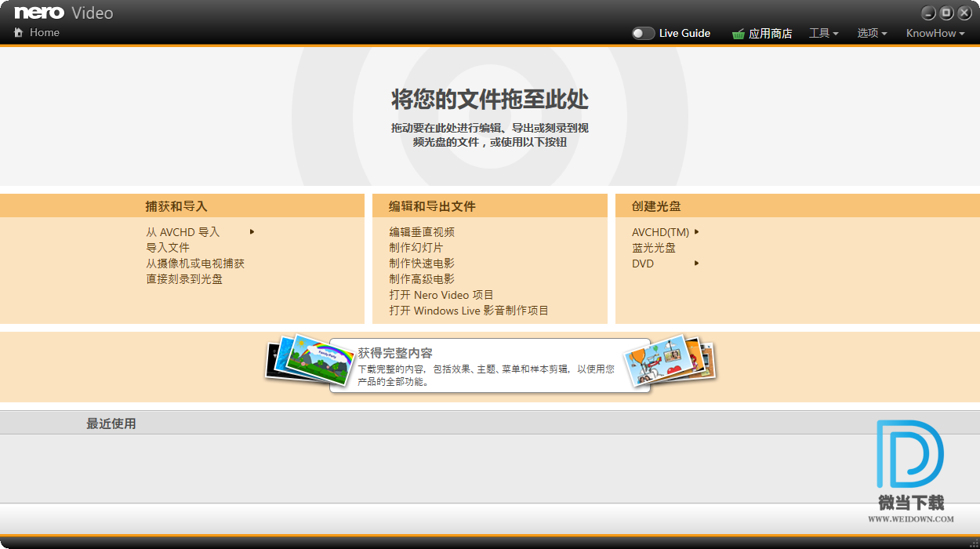Click the 最近使用 header
980x549 pixels.
[x=111, y=424]
